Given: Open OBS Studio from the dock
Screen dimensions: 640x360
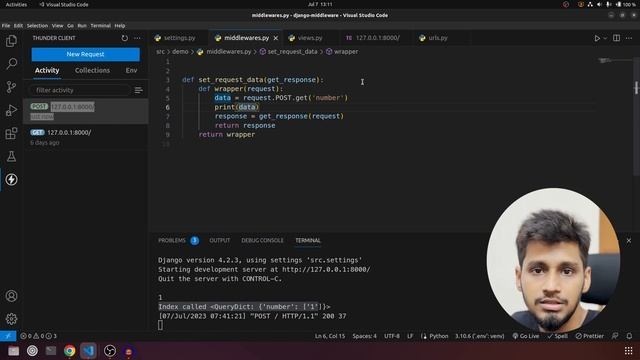Looking at the screenshot, I should (x=110, y=351).
